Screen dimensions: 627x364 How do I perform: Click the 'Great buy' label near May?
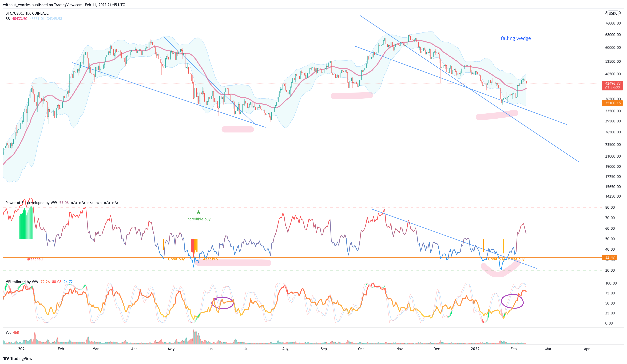click(176, 259)
